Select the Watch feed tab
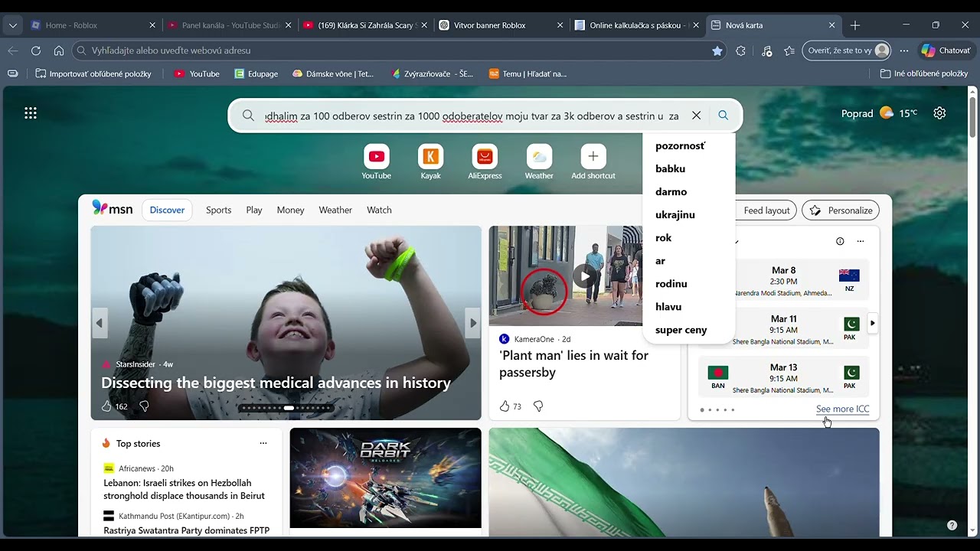 tap(379, 210)
